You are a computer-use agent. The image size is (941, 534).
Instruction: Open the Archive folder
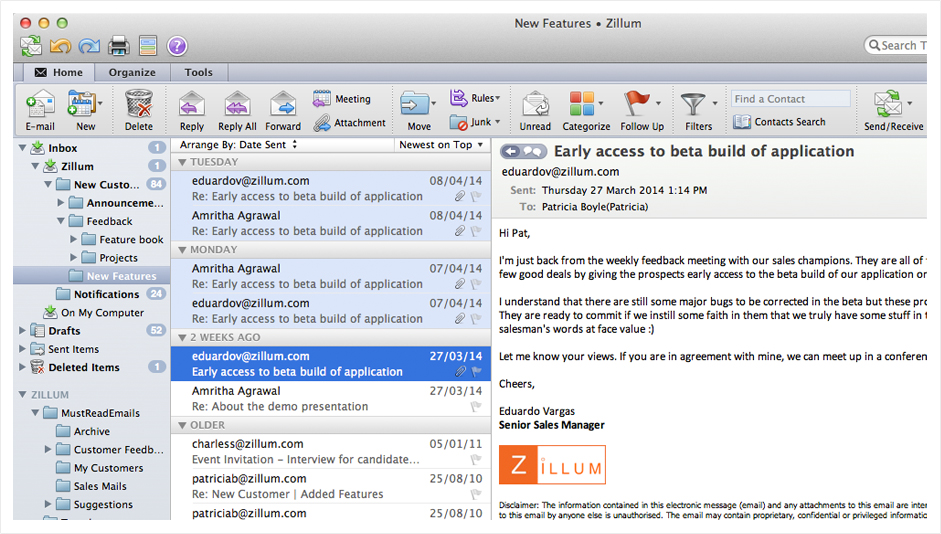(x=92, y=431)
